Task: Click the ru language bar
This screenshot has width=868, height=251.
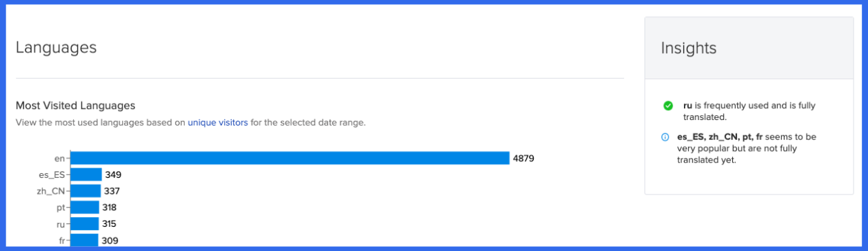Action: point(85,224)
